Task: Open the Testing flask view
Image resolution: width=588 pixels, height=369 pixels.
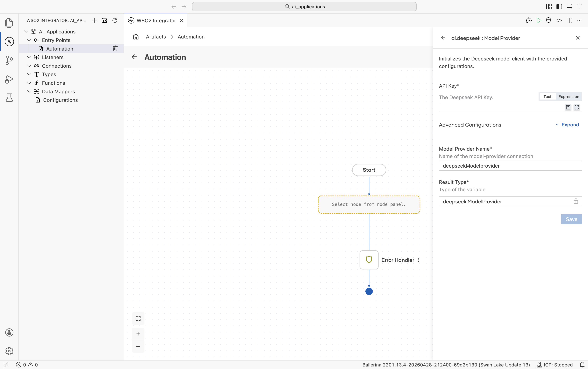Action: tap(9, 98)
